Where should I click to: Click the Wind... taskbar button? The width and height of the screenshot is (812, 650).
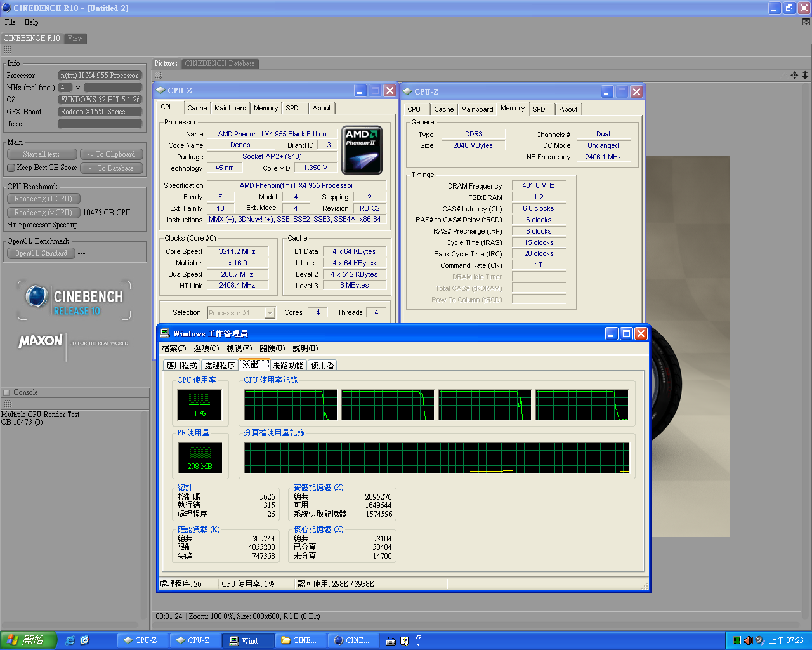tap(249, 640)
